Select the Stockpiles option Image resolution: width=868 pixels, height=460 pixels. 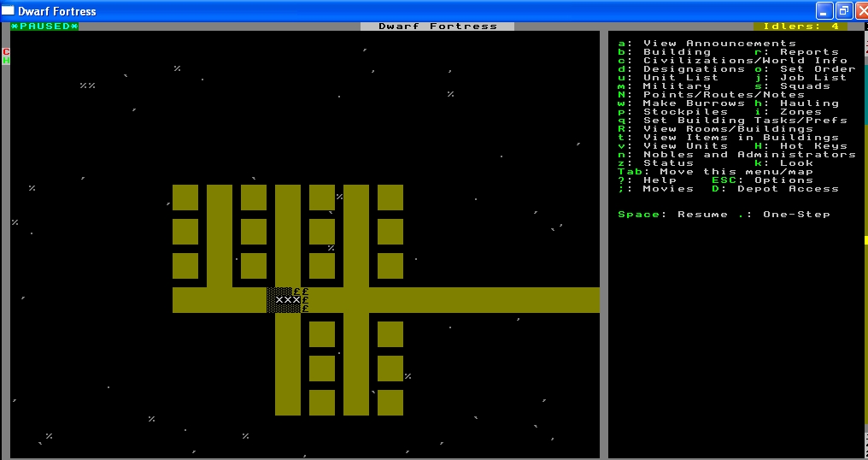pos(673,111)
